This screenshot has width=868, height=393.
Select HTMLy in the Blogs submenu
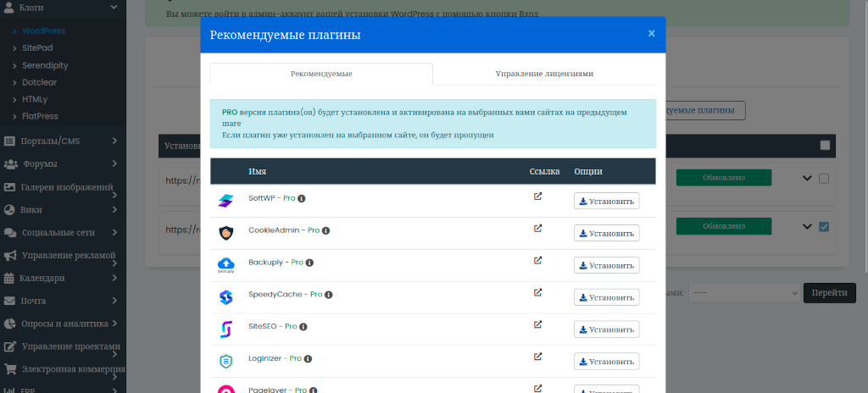click(x=34, y=100)
